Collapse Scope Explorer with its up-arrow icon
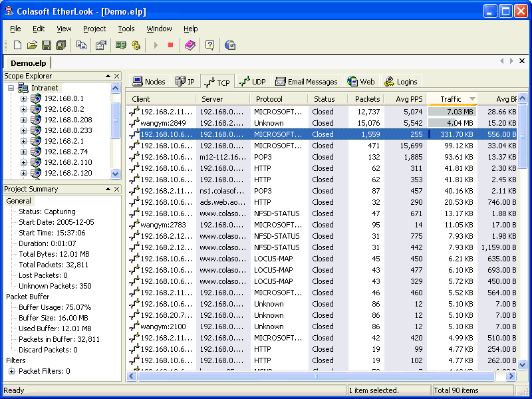Screen dimensions: 532x399 coord(108,76)
